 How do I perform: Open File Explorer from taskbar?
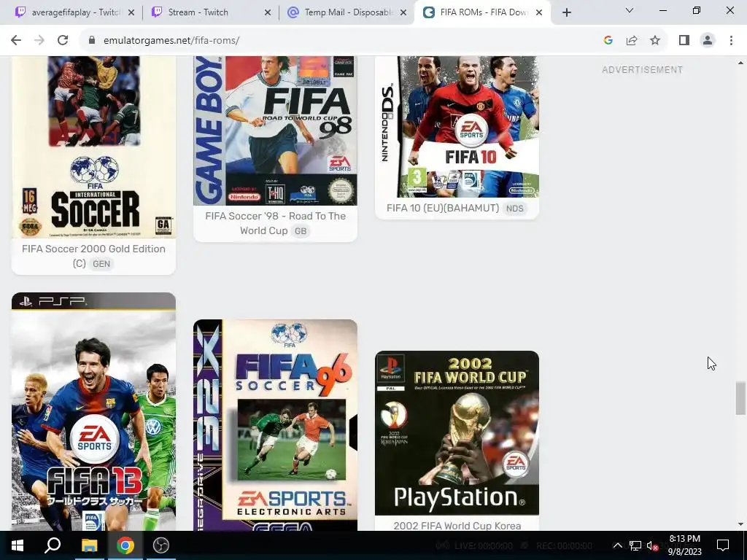(x=89, y=545)
